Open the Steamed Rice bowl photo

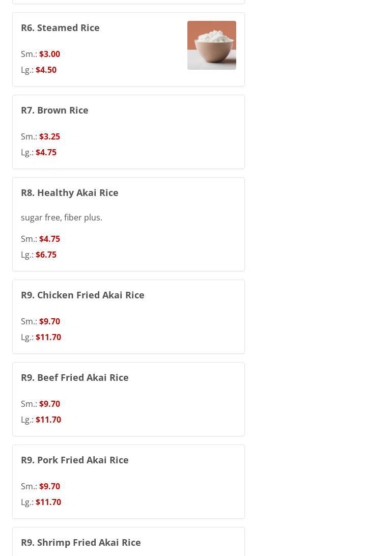coord(211,45)
